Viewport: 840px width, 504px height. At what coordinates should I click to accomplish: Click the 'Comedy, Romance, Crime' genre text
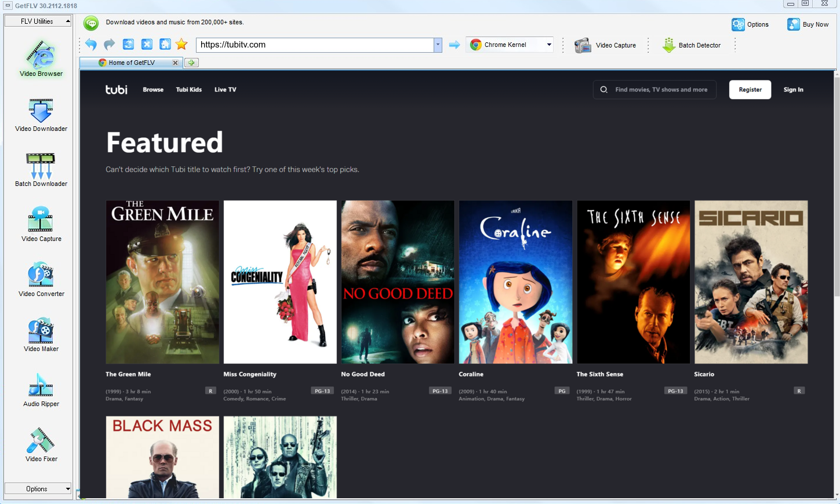(254, 399)
